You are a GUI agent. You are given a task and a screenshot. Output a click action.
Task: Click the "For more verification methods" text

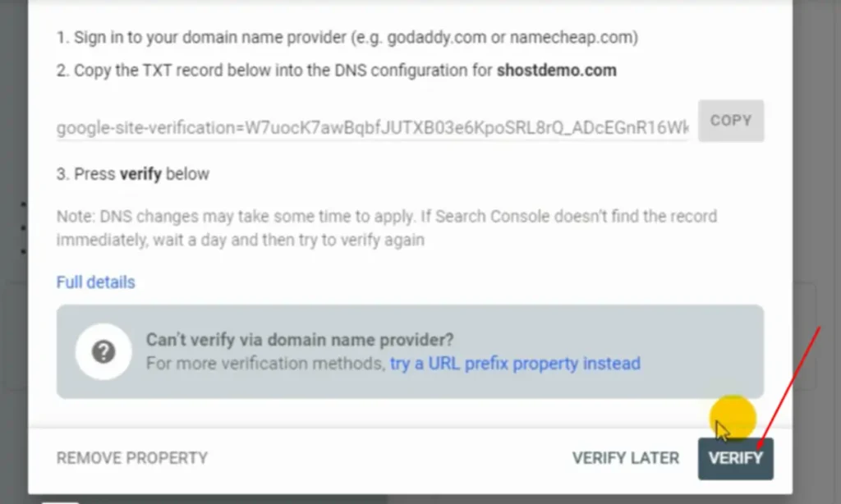pyautogui.click(x=264, y=363)
